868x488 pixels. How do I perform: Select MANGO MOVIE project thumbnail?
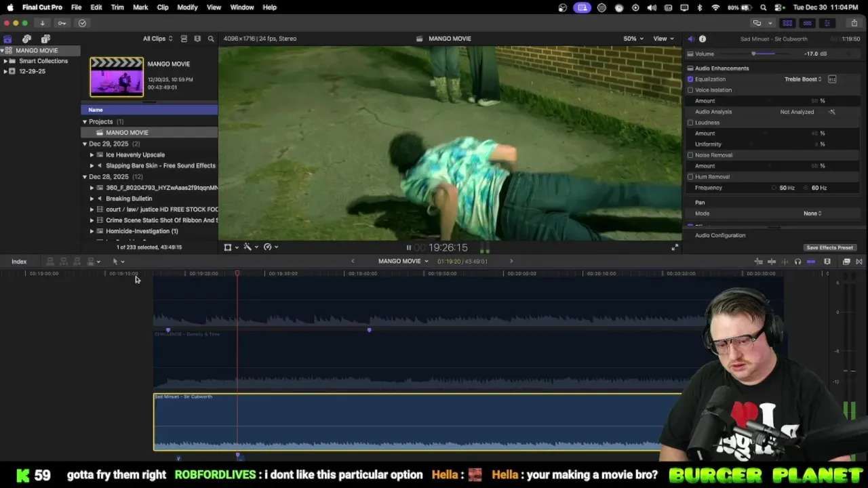point(117,77)
